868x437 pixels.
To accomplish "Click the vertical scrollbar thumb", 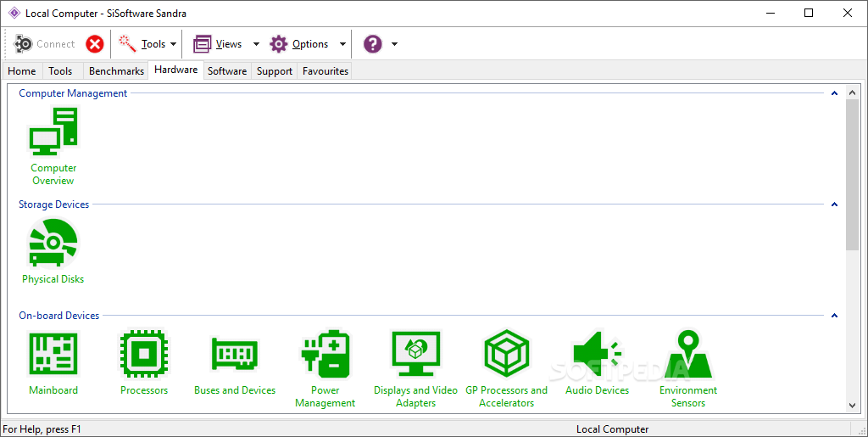I will click(853, 176).
